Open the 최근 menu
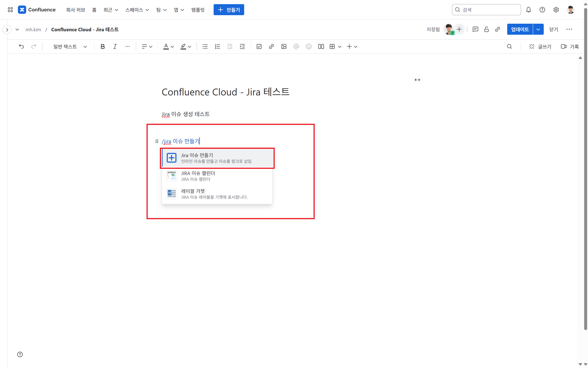The height and width of the screenshot is (368, 588). point(111,10)
